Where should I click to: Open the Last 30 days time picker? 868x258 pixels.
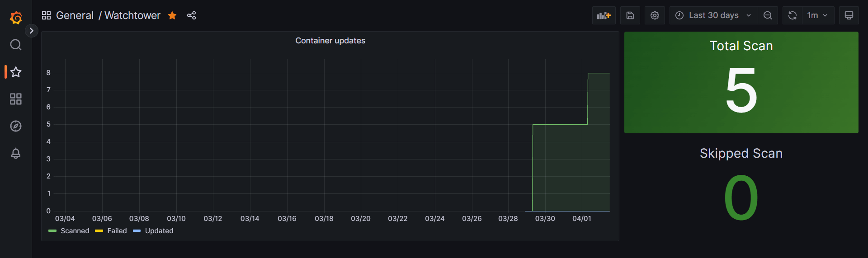point(713,15)
